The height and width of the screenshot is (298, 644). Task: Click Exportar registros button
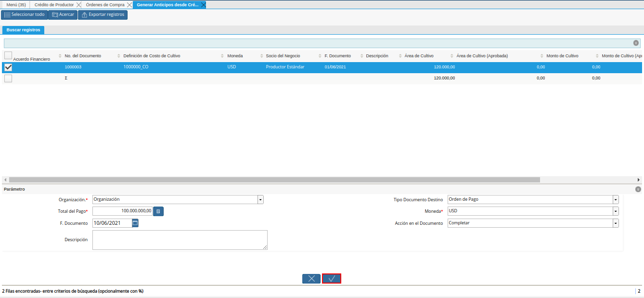(x=103, y=15)
